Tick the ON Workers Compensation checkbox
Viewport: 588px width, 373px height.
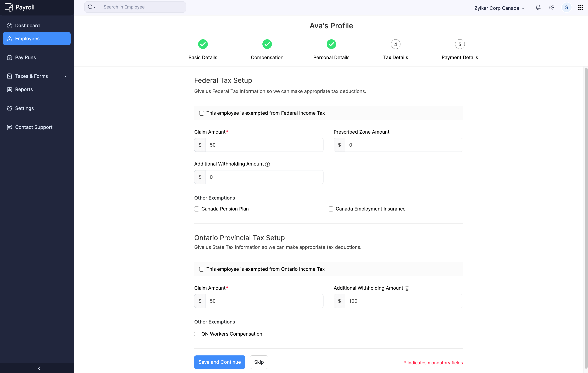click(x=197, y=334)
